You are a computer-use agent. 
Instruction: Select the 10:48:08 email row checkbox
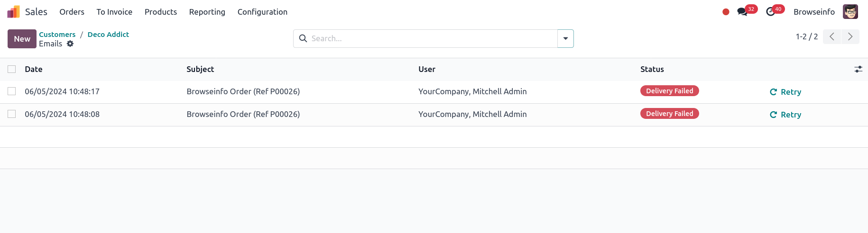[12, 114]
